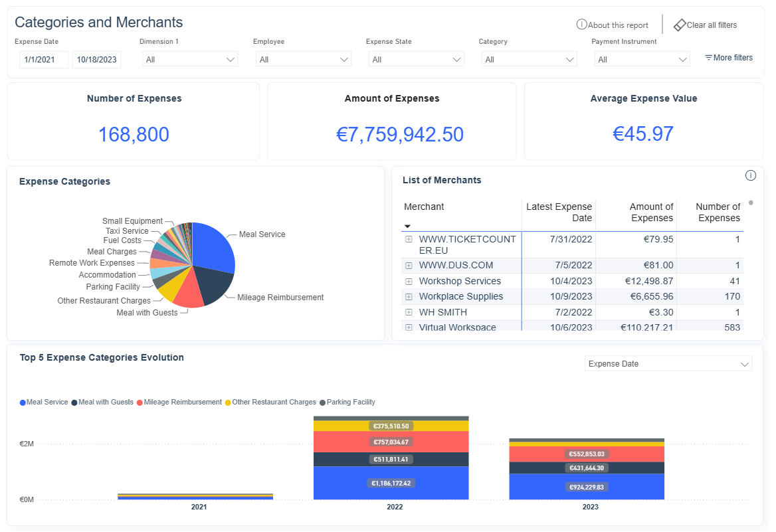The image size is (776, 532).
Task: Open the About this report info icon
Action: pyautogui.click(x=581, y=25)
